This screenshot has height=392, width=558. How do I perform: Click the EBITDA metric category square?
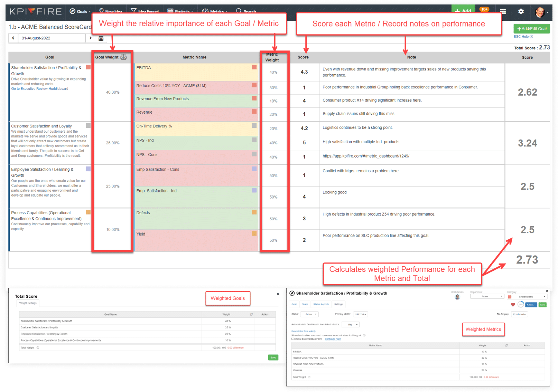coord(254,67)
